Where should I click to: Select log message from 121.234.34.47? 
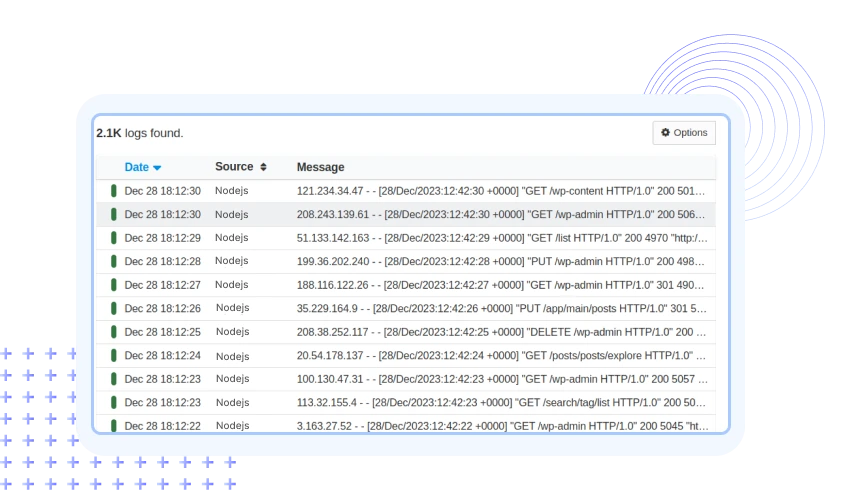[x=501, y=191]
